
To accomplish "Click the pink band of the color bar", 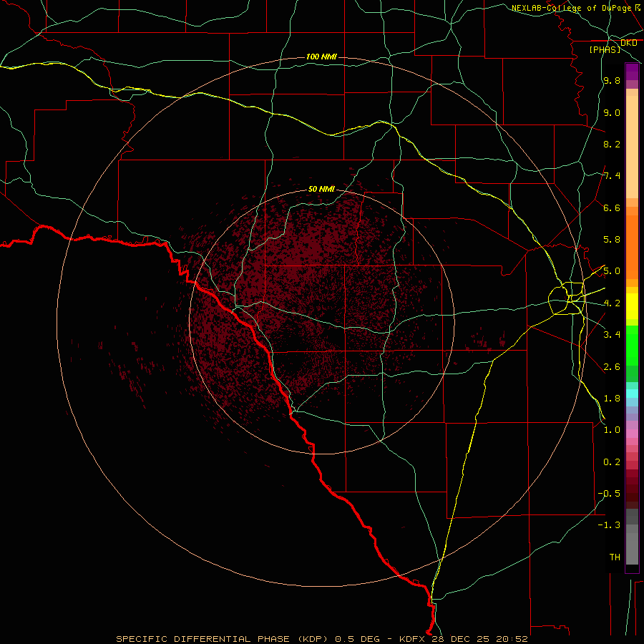I will pos(632,434).
